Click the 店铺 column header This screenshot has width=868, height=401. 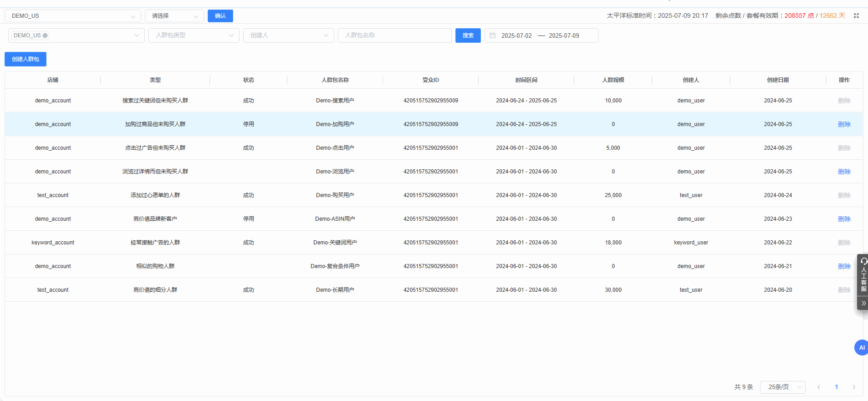tap(53, 80)
